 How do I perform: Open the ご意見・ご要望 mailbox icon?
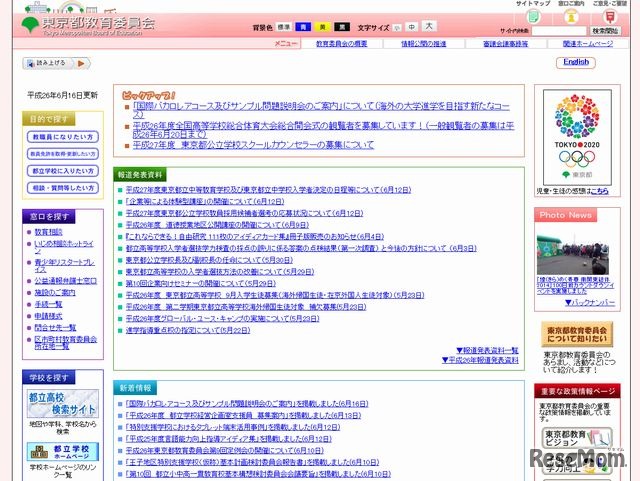pos(609,17)
